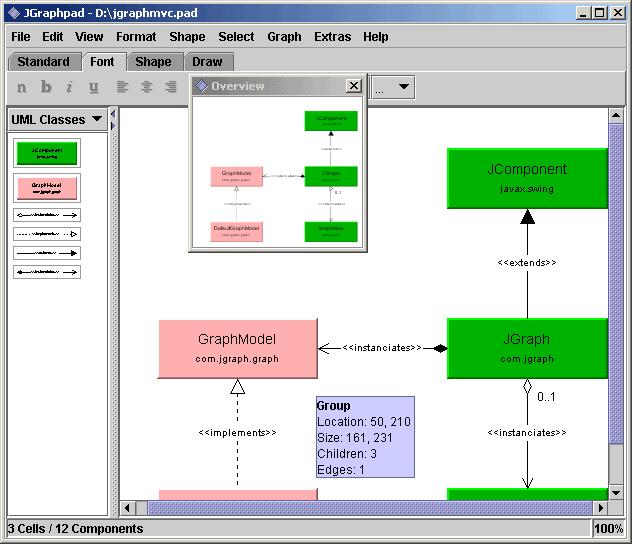Switch to the Shape toolbar tab
Image resolution: width=632 pixels, height=544 pixels.
[154, 62]
